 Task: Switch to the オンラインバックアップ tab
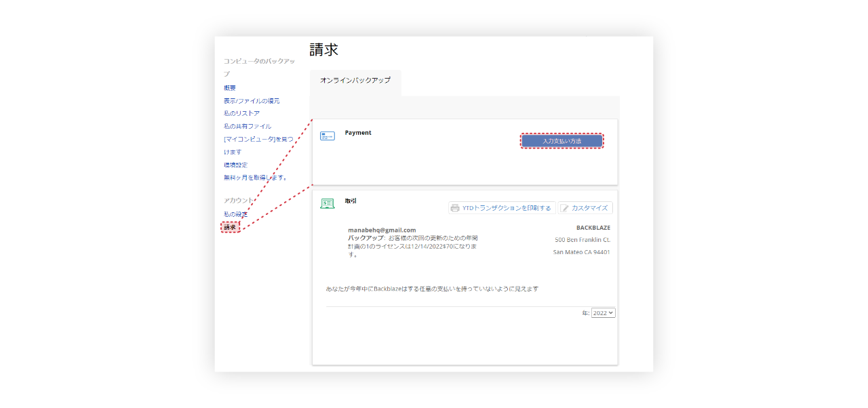click(x=356, y=79)
